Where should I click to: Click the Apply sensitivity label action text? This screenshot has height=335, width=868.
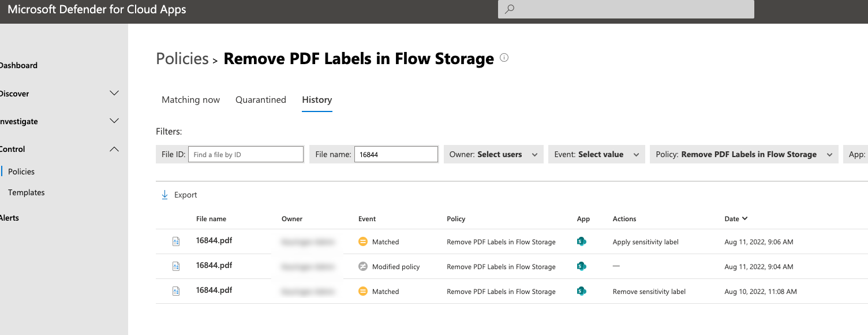(x=646, y=242)
